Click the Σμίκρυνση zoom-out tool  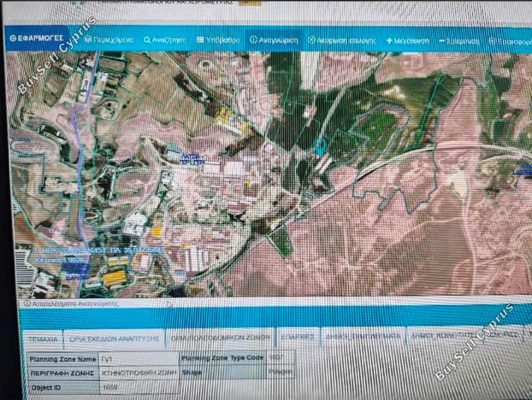click(x=459, y=41)
